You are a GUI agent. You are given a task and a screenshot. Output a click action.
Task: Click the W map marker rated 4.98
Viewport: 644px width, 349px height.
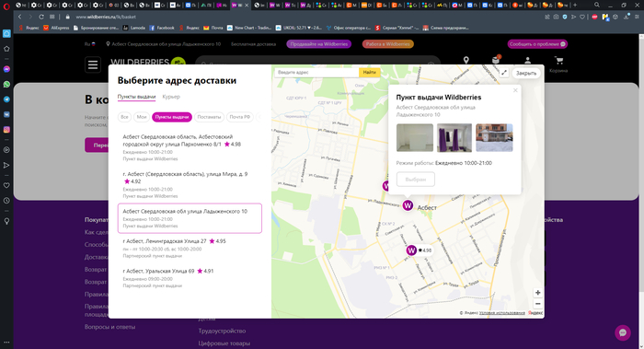(x=411, y=250)
